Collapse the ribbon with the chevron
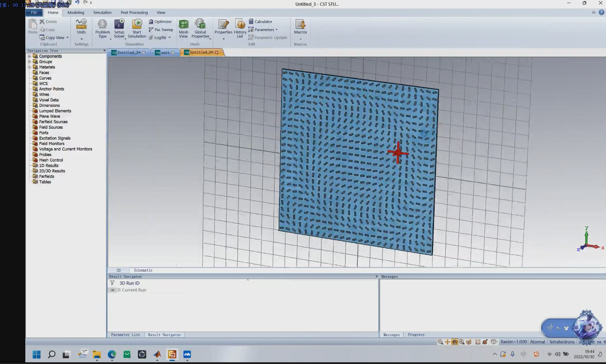Viewport: 606px width, 364px height. pyautogui.click(x=594, y=12)
